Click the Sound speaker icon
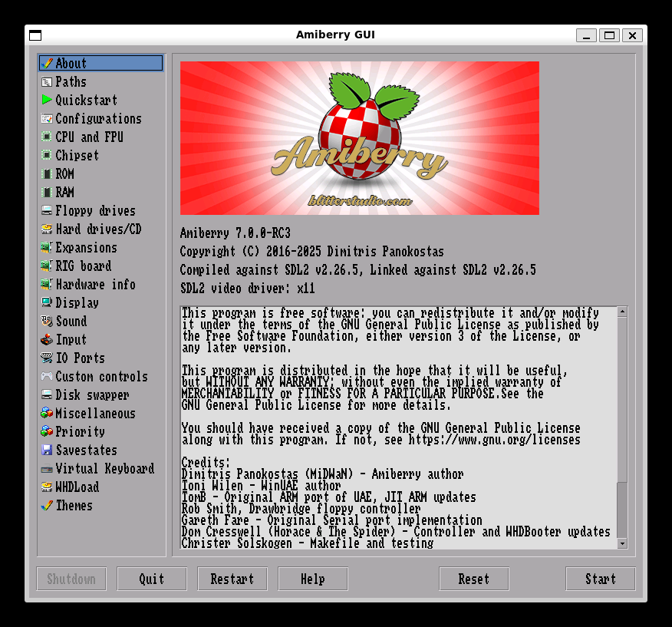 tap(47, 322)
